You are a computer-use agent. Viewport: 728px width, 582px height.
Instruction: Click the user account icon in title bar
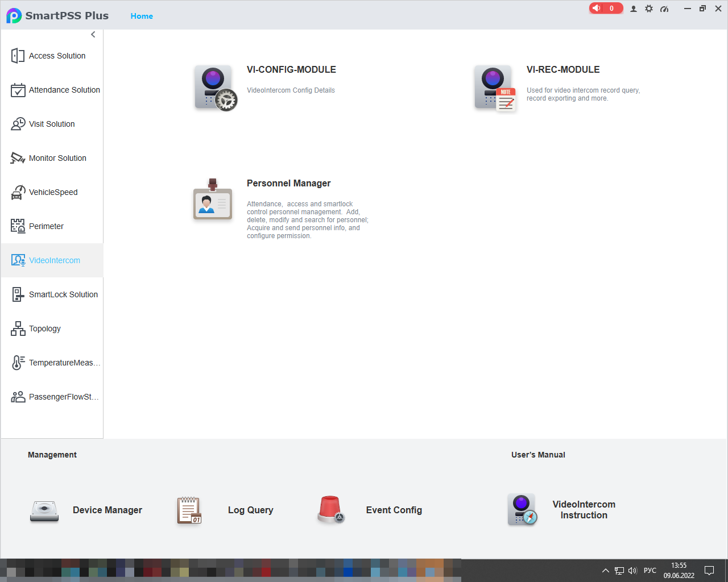click(x=634, y=9)
